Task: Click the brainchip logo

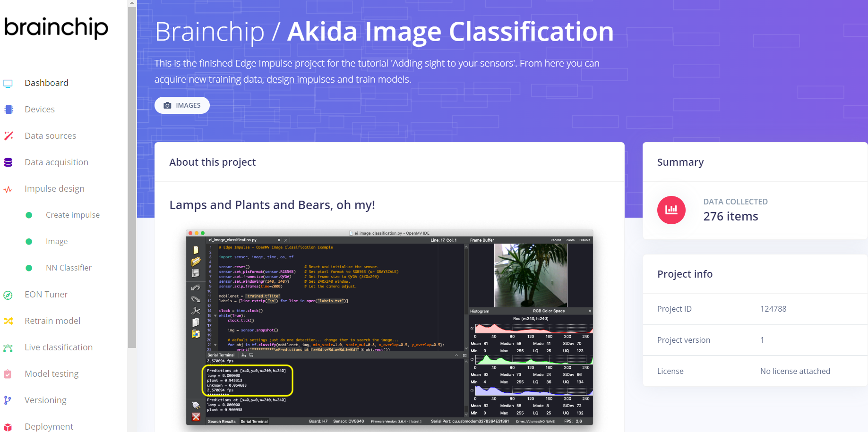Action: click(x=56, y=28)
